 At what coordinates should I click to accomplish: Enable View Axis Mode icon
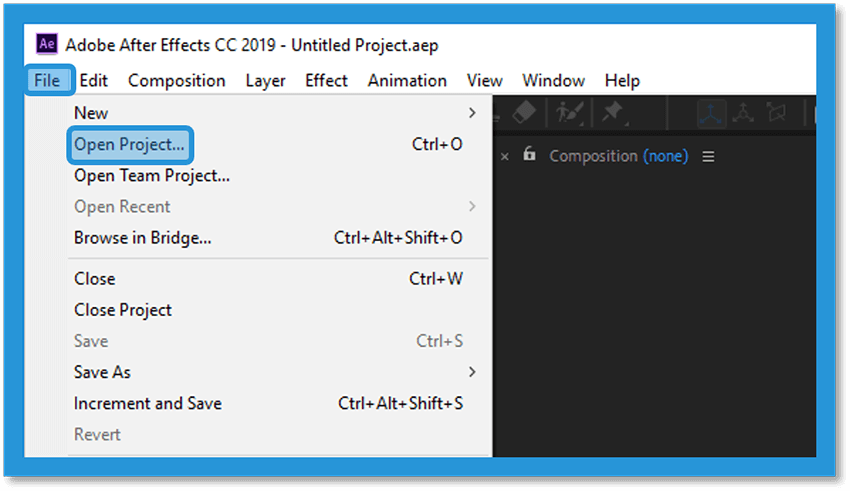[776, 113]
